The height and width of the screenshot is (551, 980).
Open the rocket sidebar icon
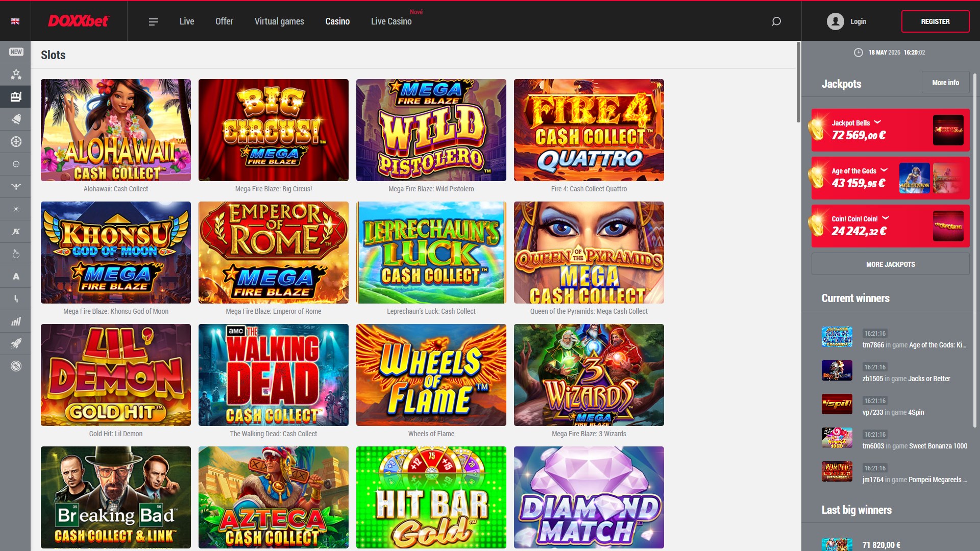tap(16, 344)
